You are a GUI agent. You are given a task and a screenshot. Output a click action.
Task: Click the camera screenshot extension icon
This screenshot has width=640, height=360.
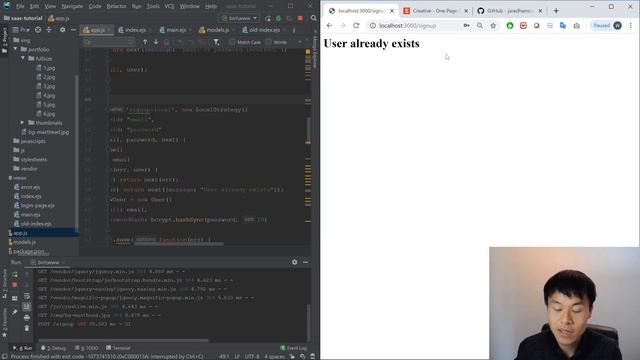click(576, 25)
